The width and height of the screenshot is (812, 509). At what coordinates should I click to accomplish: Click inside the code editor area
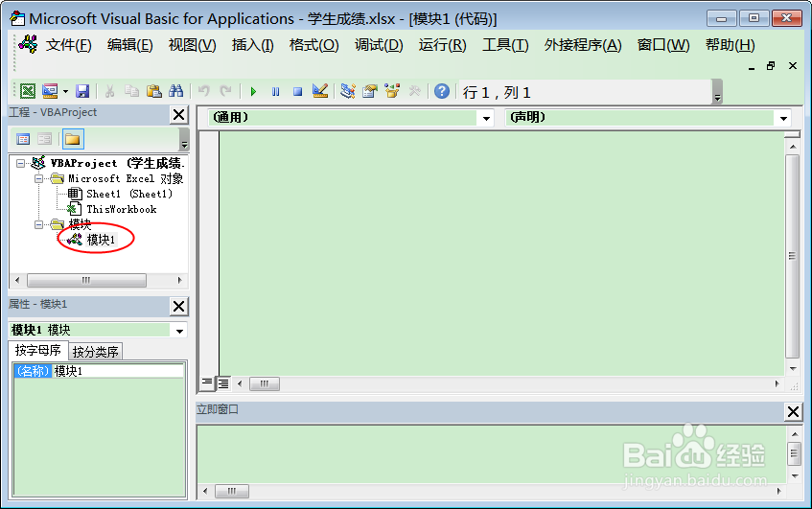501,254
